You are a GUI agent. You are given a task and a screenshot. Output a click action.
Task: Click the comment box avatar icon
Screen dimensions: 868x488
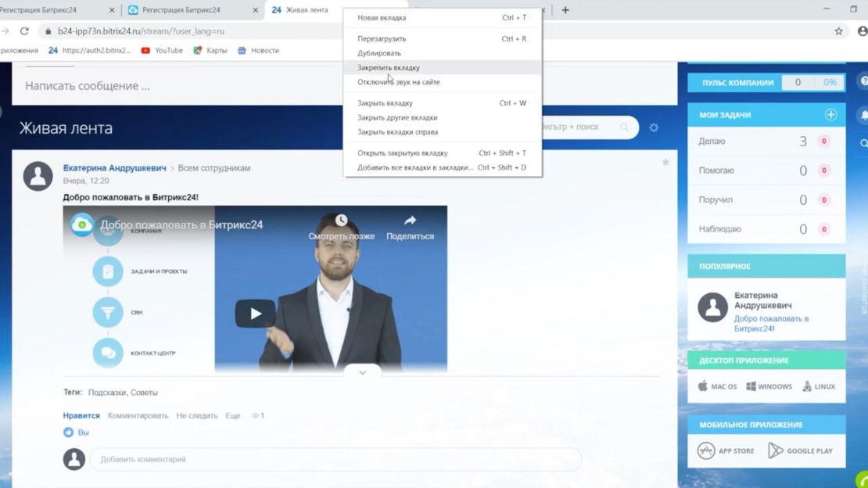pos(74,459)
